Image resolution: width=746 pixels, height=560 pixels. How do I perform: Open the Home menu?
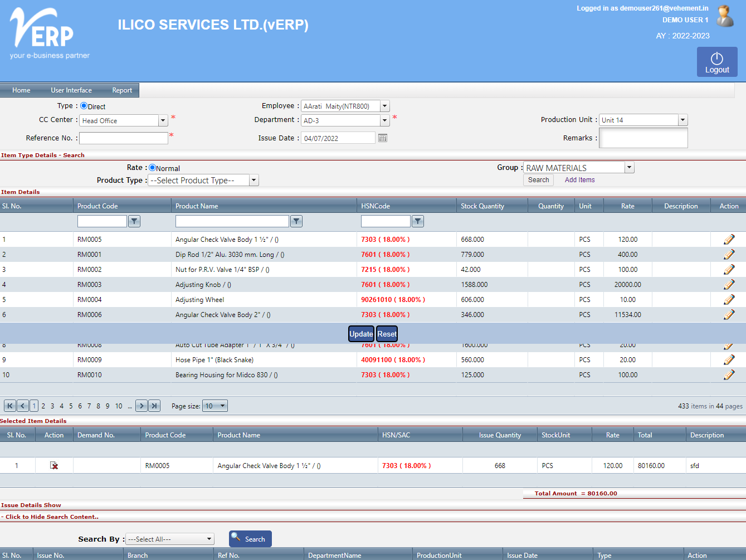point(21,90)
